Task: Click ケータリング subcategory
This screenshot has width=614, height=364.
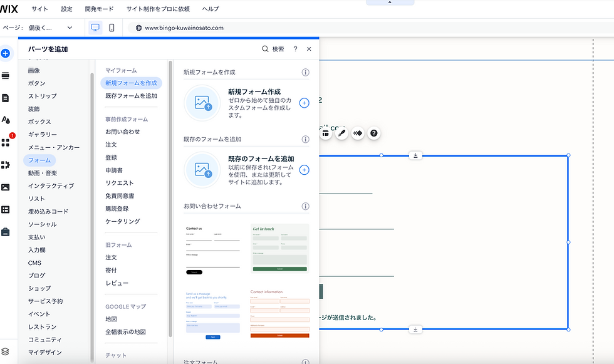Action: [x=123, y=222]
